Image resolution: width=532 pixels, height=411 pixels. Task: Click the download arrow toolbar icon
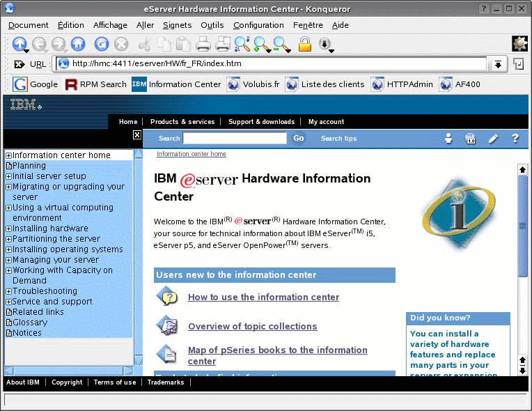click(x=324, y=44)
